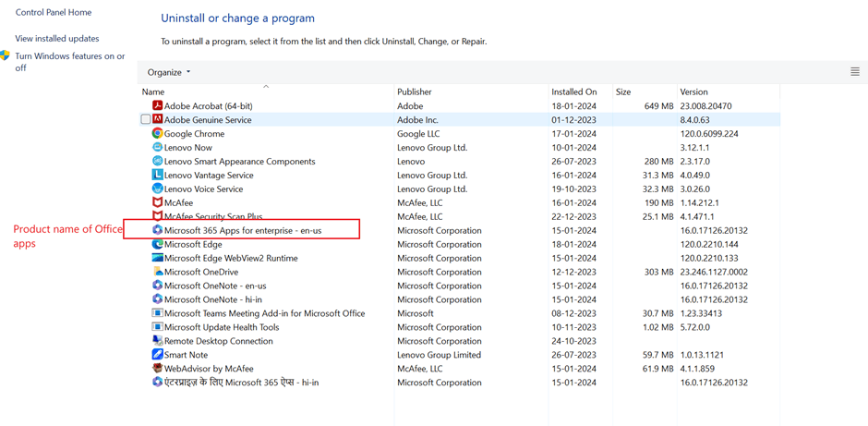Click the Google Chrome icon in list

click(x=157, y=133)
